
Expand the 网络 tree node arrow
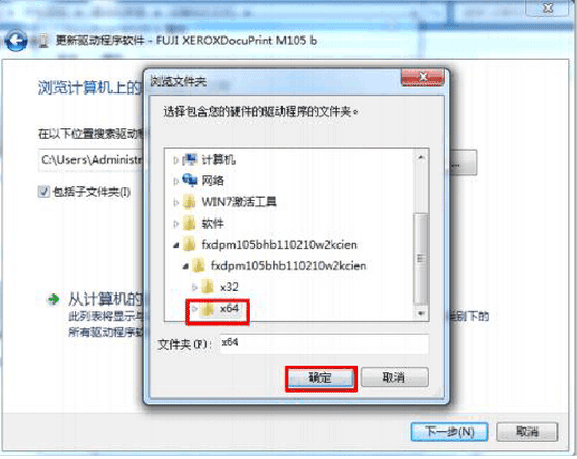click(x=176, y=181)
